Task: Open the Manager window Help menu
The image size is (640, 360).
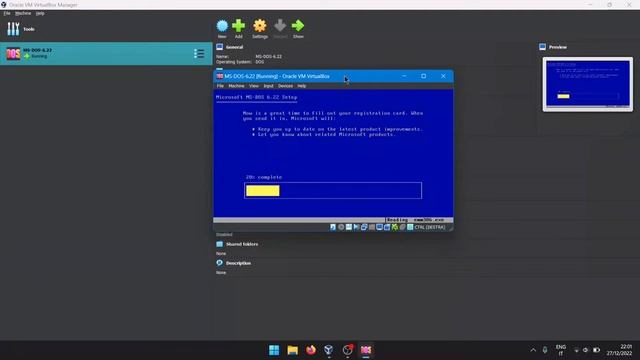Action: (x=40, y=13)
